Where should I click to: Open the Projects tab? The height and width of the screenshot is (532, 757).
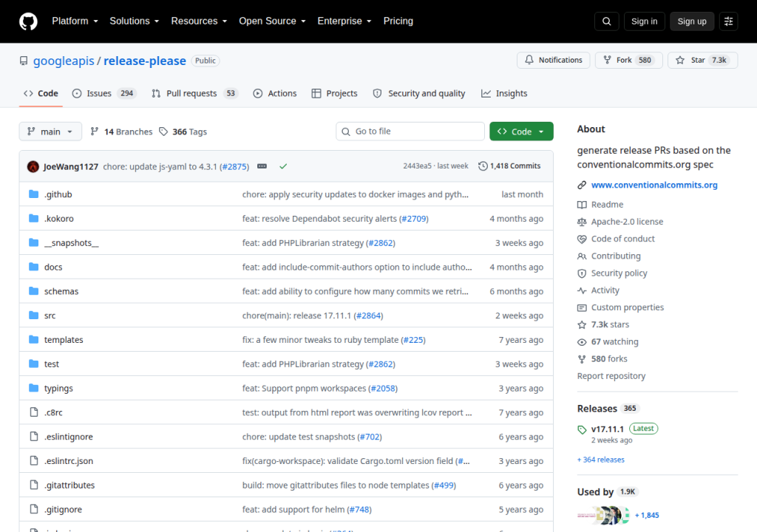coord(335,93)
